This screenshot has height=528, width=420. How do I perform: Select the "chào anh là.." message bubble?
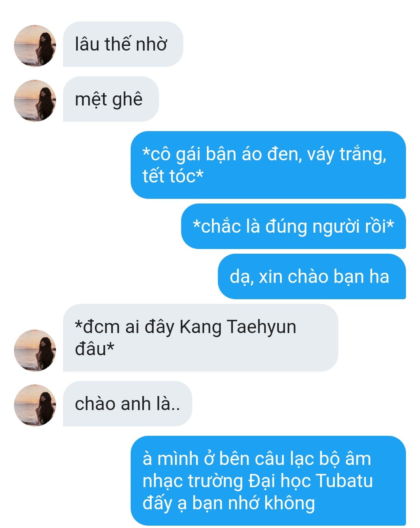[x=128, y=403]
